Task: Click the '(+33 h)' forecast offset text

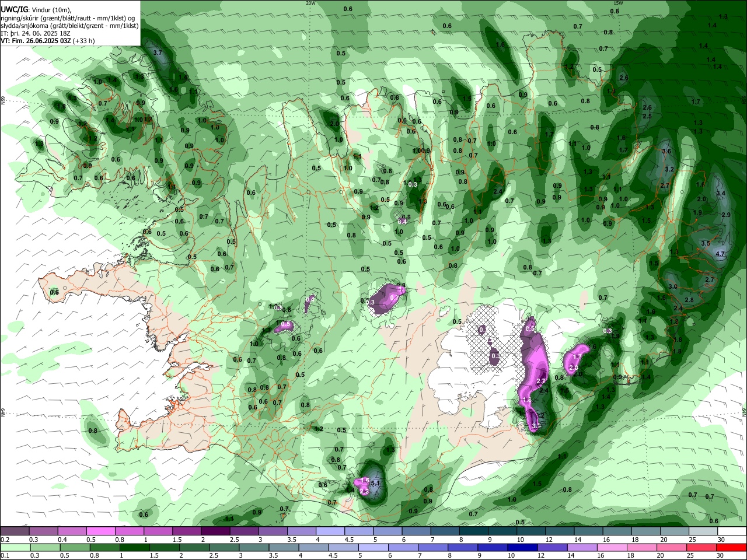Action: [84, 41]
